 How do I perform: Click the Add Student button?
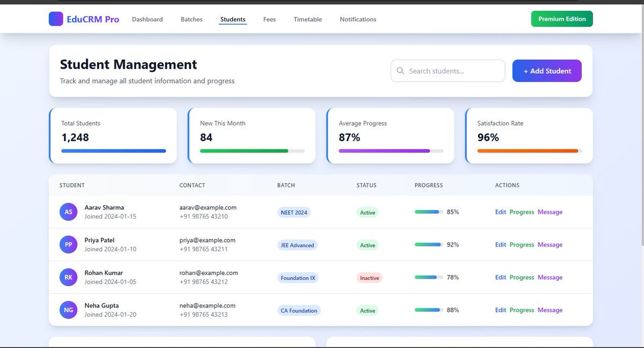547,70
